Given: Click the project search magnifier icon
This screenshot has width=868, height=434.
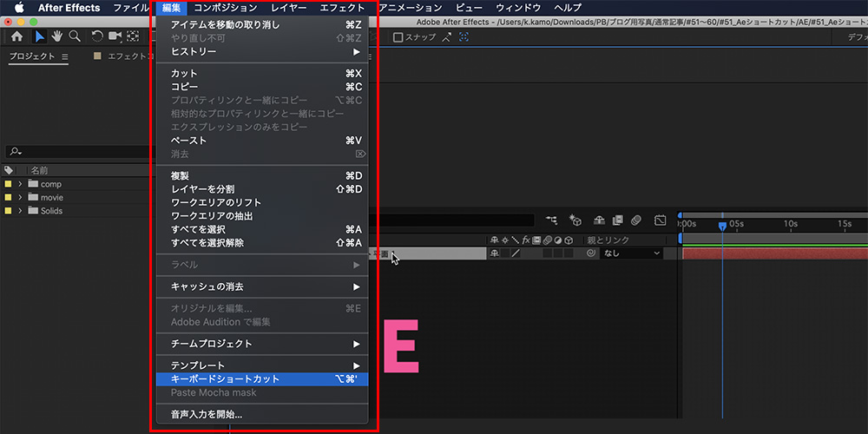Looking at the screenshot, I should coord(15,152).
